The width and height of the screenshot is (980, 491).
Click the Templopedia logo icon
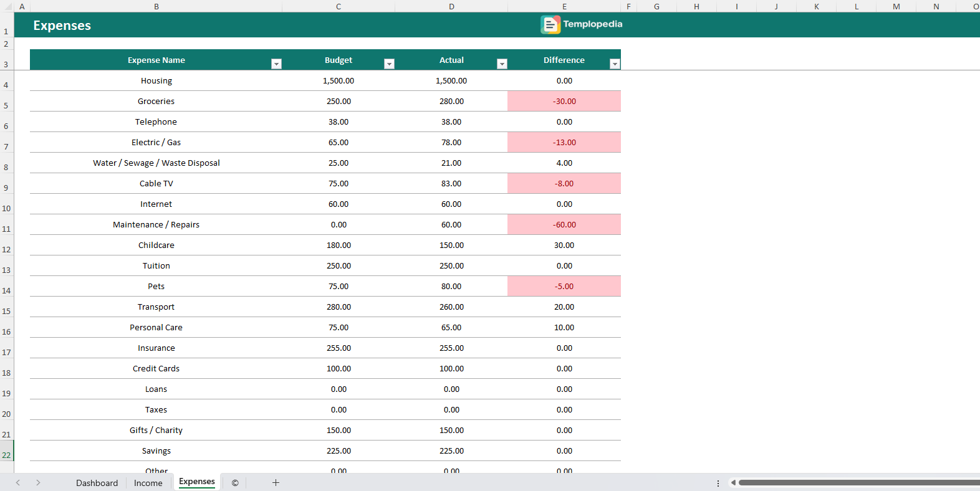click(x=550, y=24)
